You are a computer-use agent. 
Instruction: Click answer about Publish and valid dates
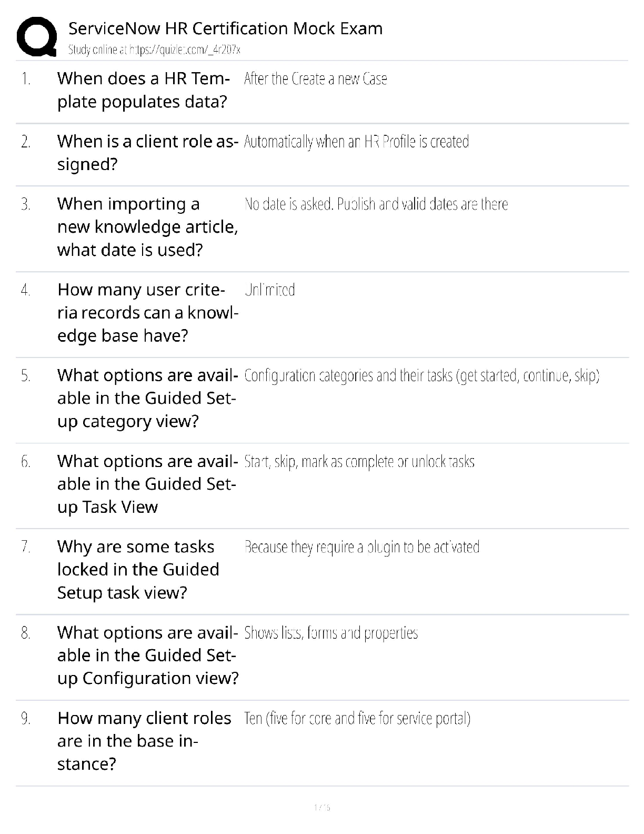pos(376,204)
